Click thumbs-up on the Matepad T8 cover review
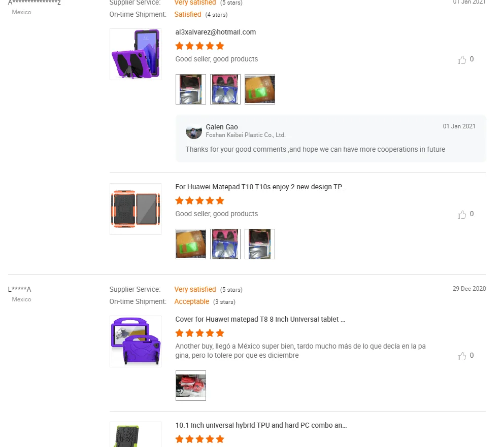 (x=461, y=356)
